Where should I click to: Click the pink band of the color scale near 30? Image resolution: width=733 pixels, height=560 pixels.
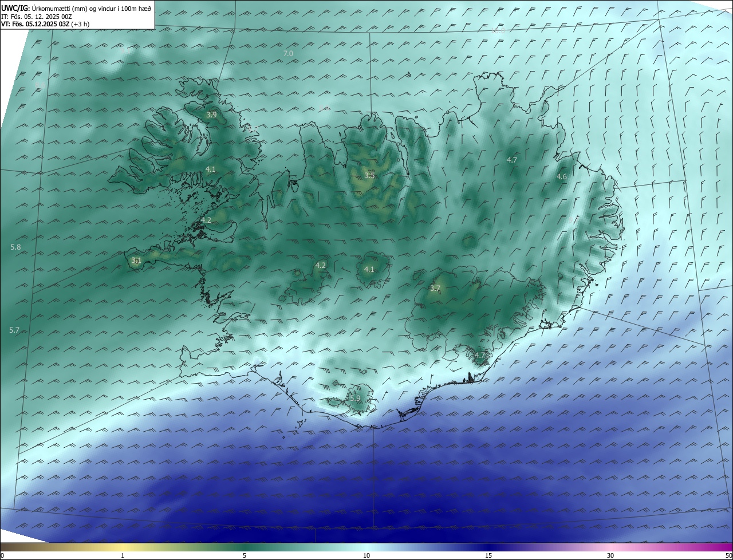pyautogui.click(x=610, y=547)
